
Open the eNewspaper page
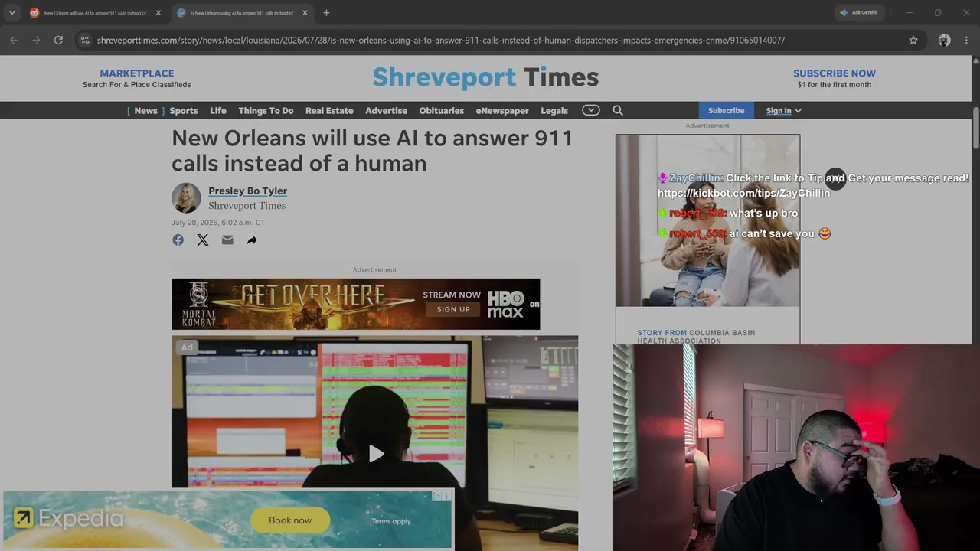[x=502, y=111]
